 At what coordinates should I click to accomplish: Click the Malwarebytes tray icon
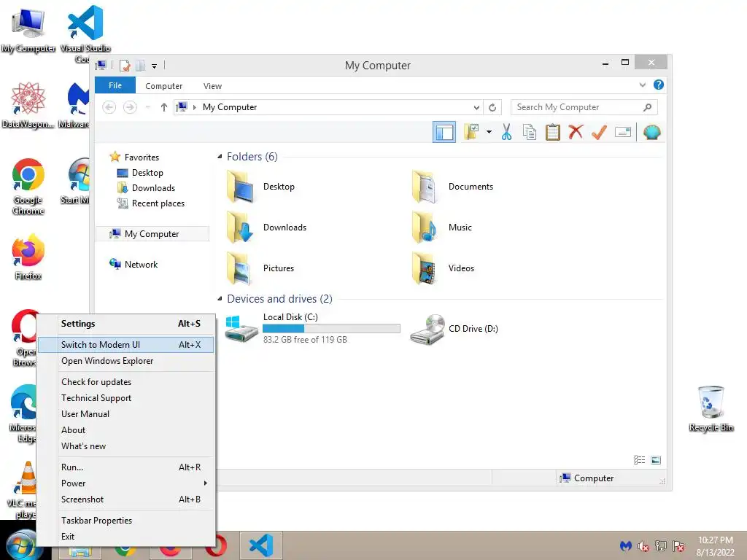(x=625, y=546)
